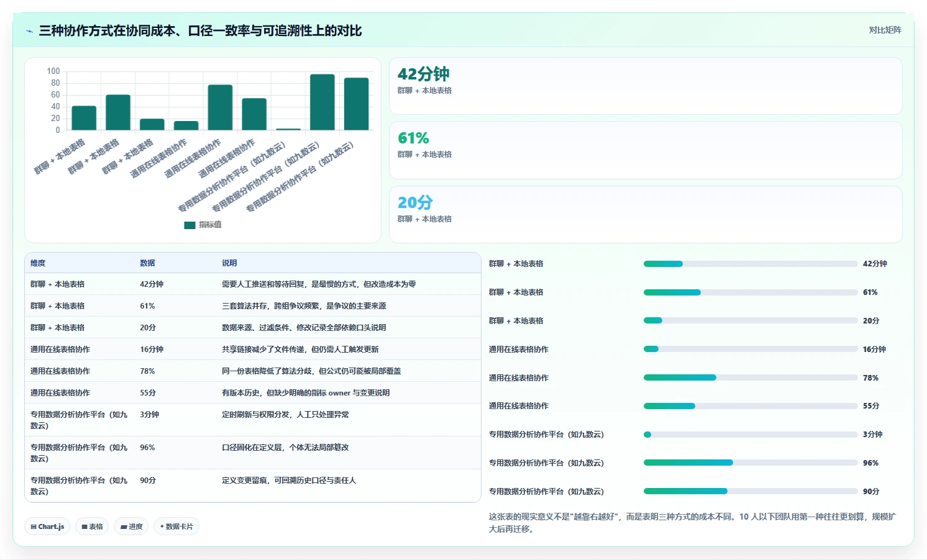Click table cell '口径固化在定义层' description

click(285, 448)
